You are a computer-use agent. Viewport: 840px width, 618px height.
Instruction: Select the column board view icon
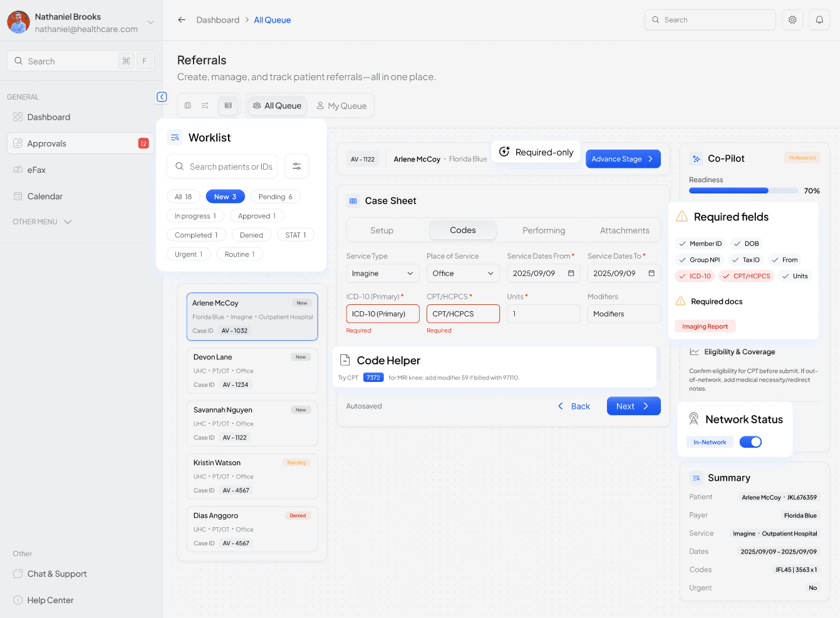tap(188, 106)
